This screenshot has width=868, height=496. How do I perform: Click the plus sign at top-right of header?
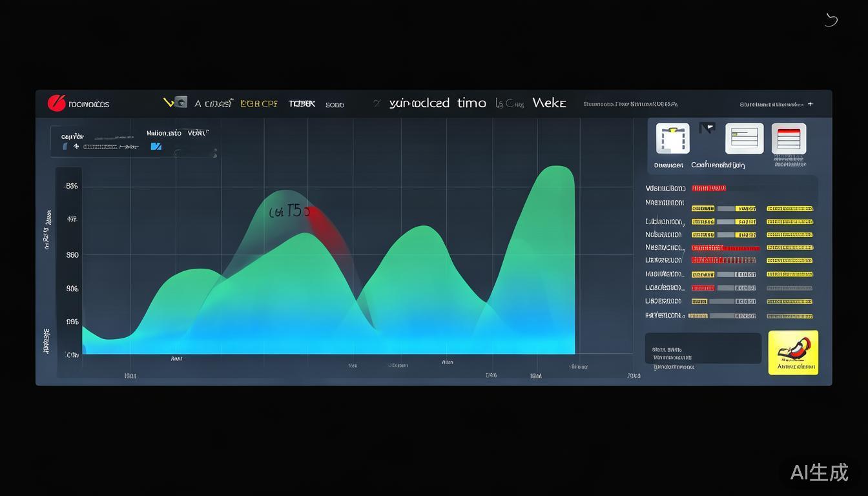coord(811,104)
